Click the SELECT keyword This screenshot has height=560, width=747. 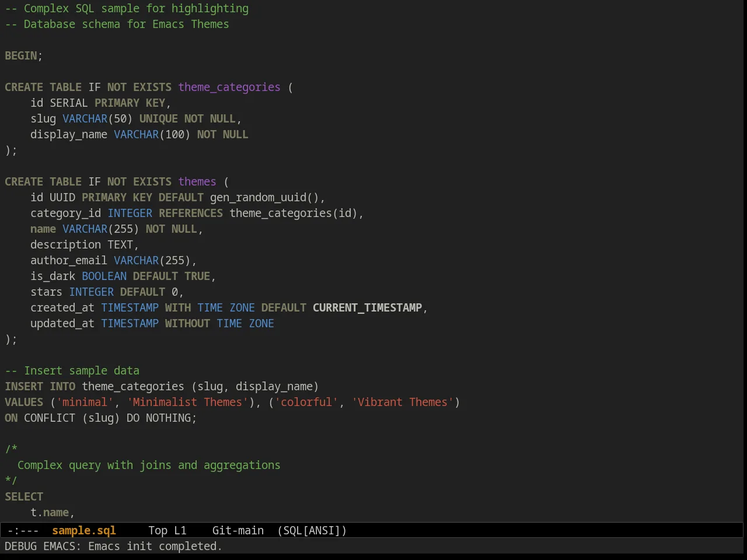click(24, 496)
